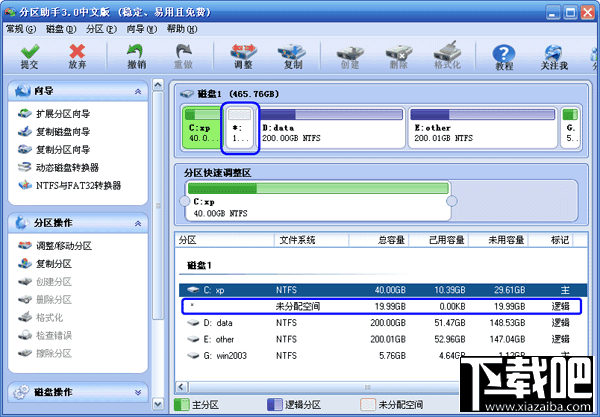Click the 格式化 format toolbar icon
Screen dimensions: 600x417
[447, 51]
